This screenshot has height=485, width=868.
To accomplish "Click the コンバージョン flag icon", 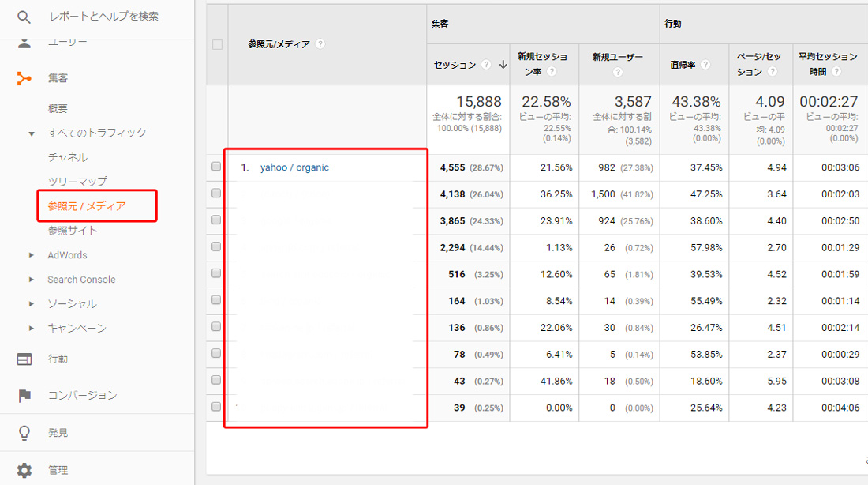I will (x=24, y=395).
